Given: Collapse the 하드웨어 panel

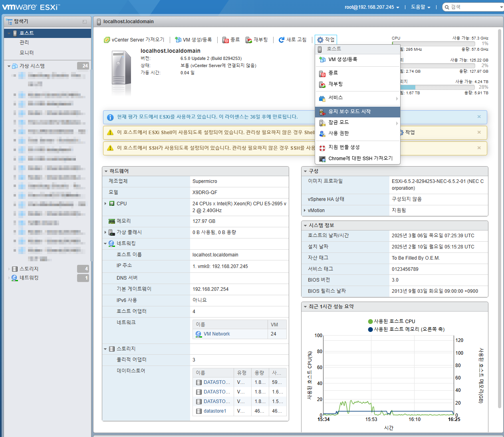Looking at the screenshot, I should (x=106, y=171).
